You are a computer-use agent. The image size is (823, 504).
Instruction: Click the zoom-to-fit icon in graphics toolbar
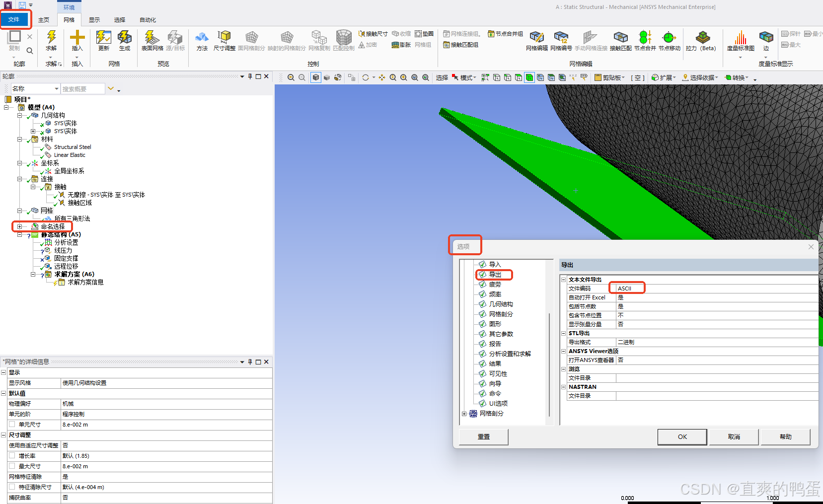(415, 77)
